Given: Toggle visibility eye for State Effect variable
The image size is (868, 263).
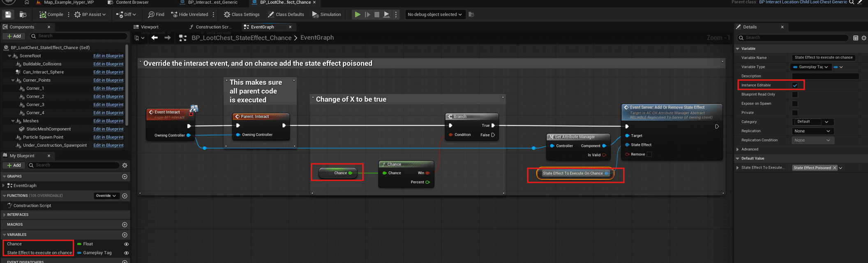Looking at the screenshot, I should point(126,253).
